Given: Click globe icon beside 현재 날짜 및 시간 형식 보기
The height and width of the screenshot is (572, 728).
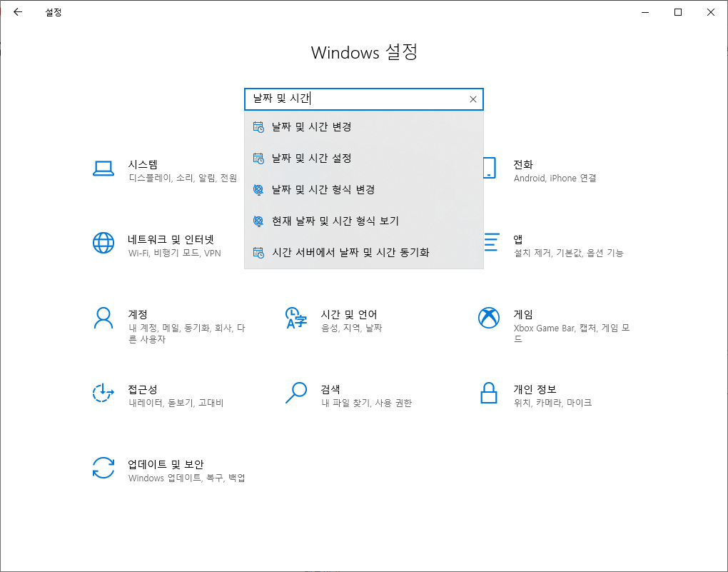Looking at the screenshot, I should click(258, 221).
